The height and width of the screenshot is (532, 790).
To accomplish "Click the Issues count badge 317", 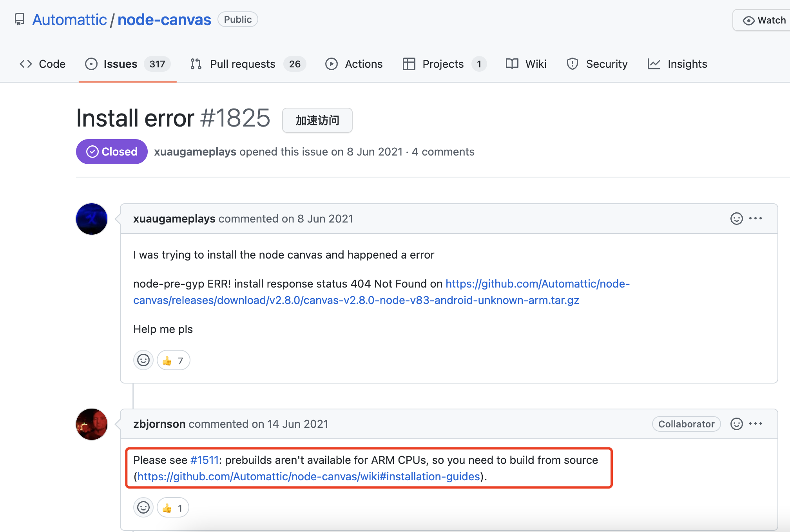I will [x=157, y=64].
